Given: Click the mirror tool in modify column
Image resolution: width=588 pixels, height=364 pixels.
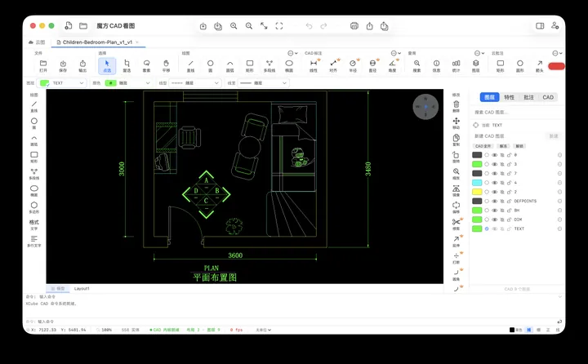Looking at the screenshot, I should [456, 190].
